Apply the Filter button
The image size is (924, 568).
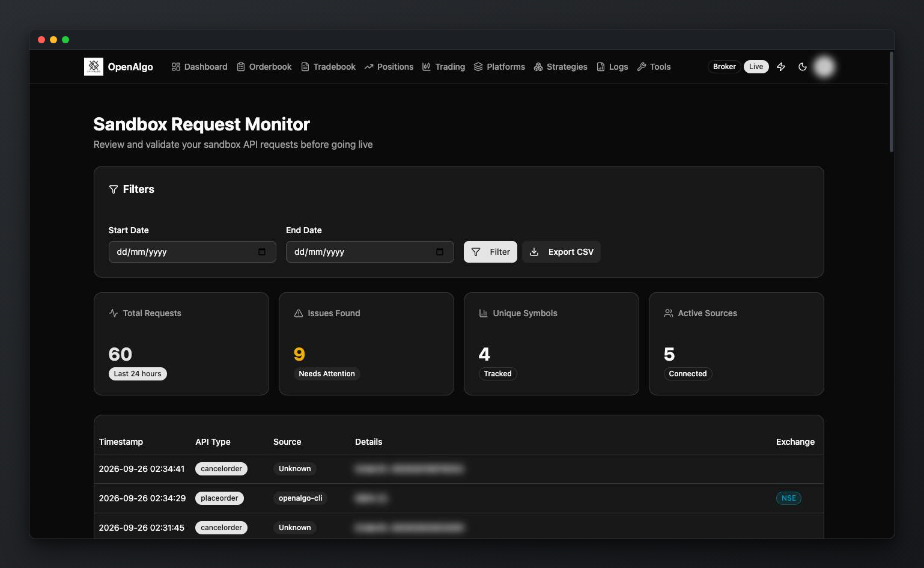click(490, 252)
